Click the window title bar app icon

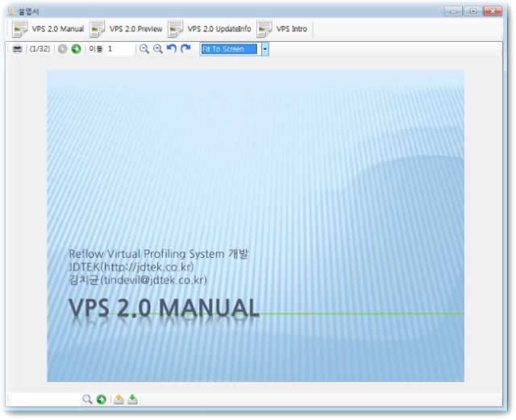point(12,11)
